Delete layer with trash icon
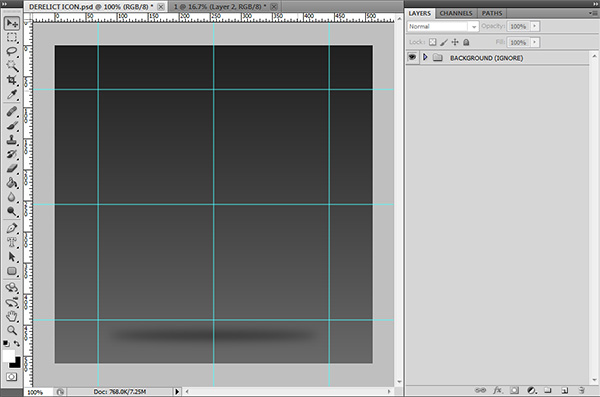The image size is (600, 397). tap(582, 390)
